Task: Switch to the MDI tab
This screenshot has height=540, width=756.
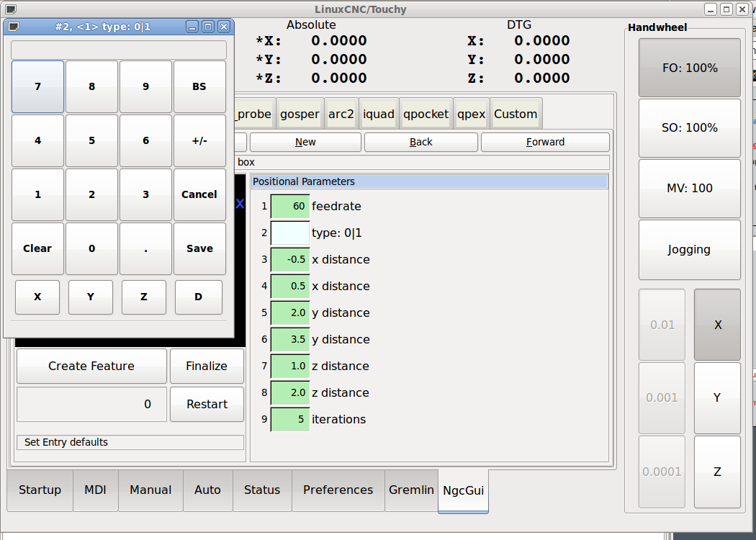Action: (96, 490)
